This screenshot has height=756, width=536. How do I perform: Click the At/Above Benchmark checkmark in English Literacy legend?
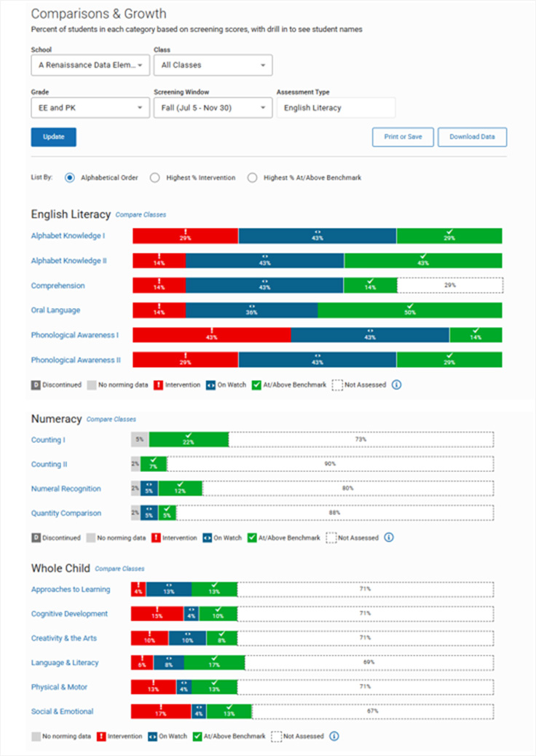coord(256,385)
